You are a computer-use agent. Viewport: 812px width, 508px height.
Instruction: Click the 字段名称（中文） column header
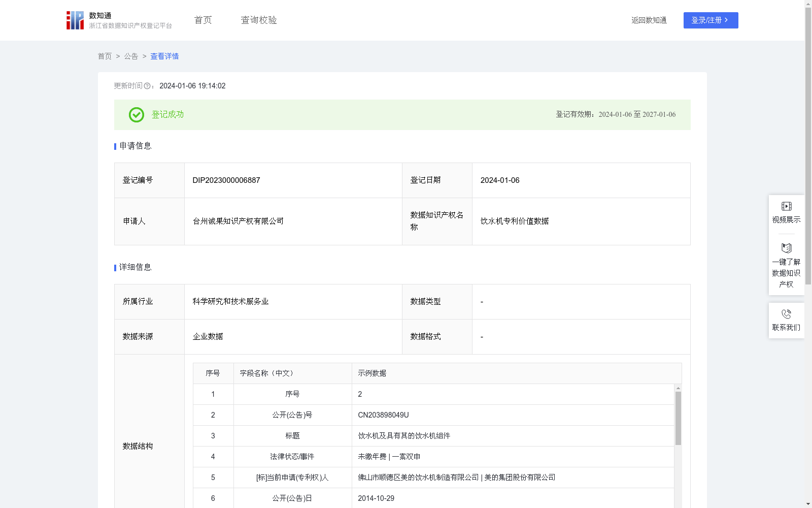293,373
